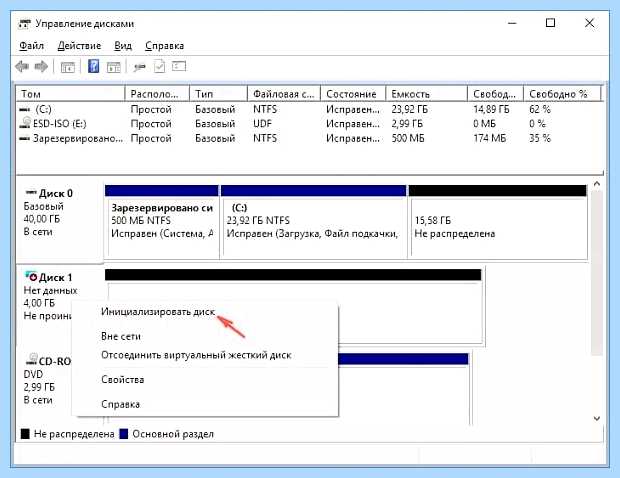Screen dimensions: 620x478
Task: Sort by the Свобод... column header
Action: (495, 94)
